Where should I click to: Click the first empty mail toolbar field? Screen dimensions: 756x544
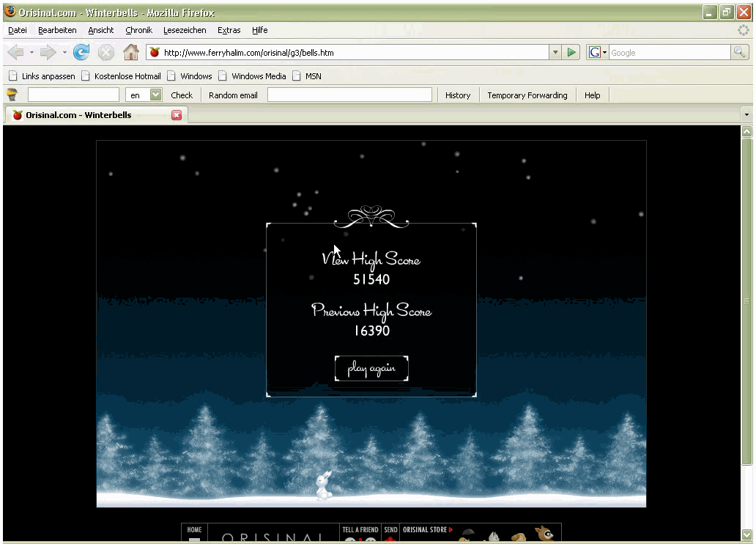pos(73,95)
